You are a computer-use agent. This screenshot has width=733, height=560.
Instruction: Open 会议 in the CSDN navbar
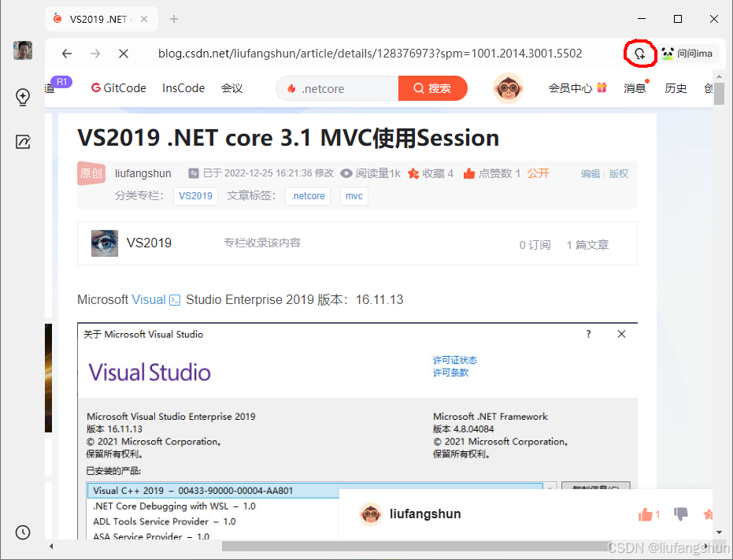pos(231,88)
